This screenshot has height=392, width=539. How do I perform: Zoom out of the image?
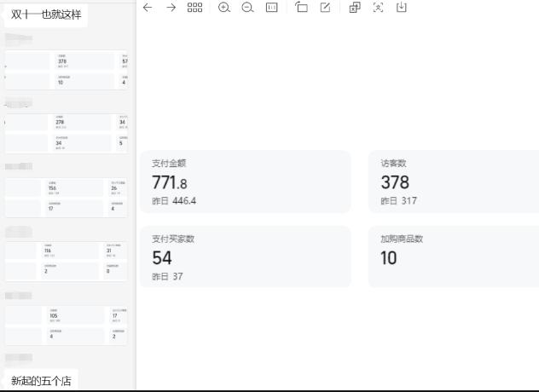coord(247,8)
